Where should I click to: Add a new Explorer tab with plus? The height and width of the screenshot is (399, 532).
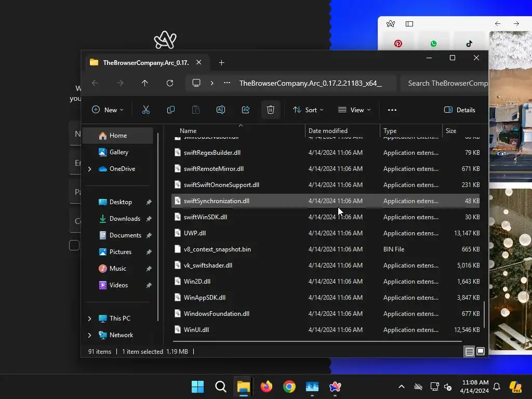(221, 63)
